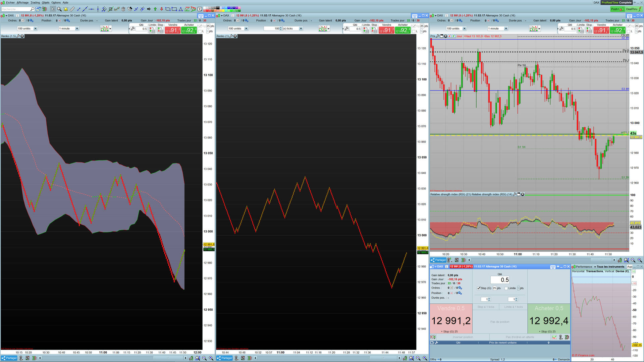The width and height of the screenshot is (644, 362).
Task: Open the 1 minute timeframe dropdown on left chart
Action: [77, 28]
